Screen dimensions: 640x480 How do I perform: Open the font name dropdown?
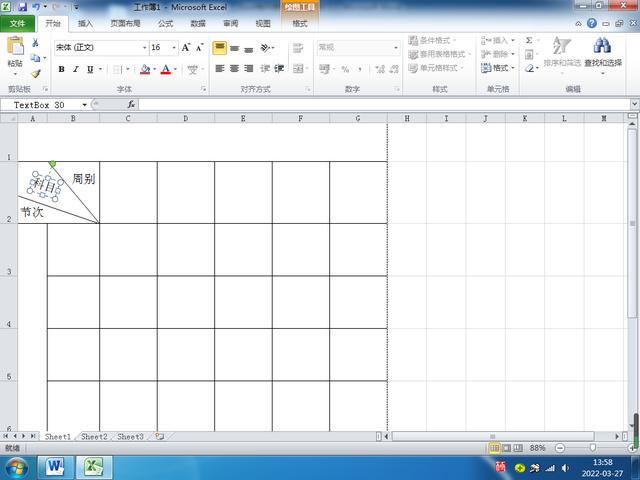click(144, 48)
